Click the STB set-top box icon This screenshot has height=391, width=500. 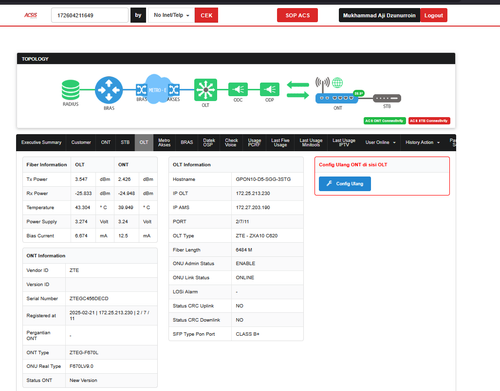(x=387, y=98)
